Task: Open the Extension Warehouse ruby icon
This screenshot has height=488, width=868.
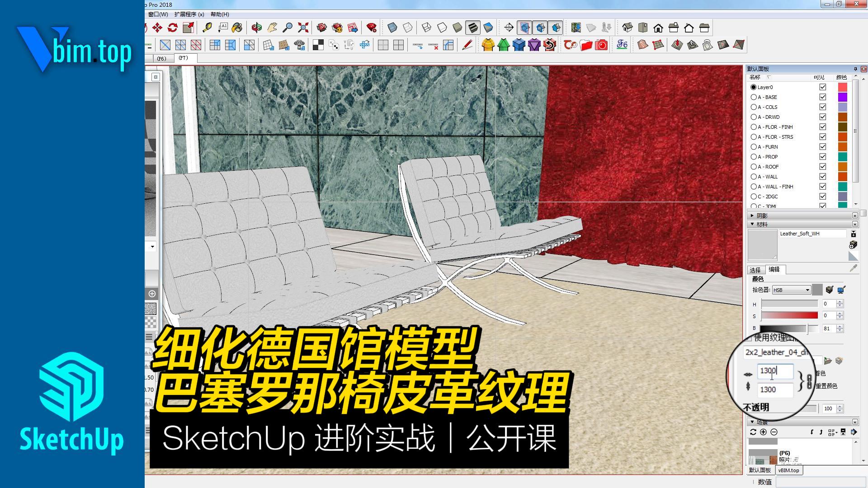Action: coord(371,28)
